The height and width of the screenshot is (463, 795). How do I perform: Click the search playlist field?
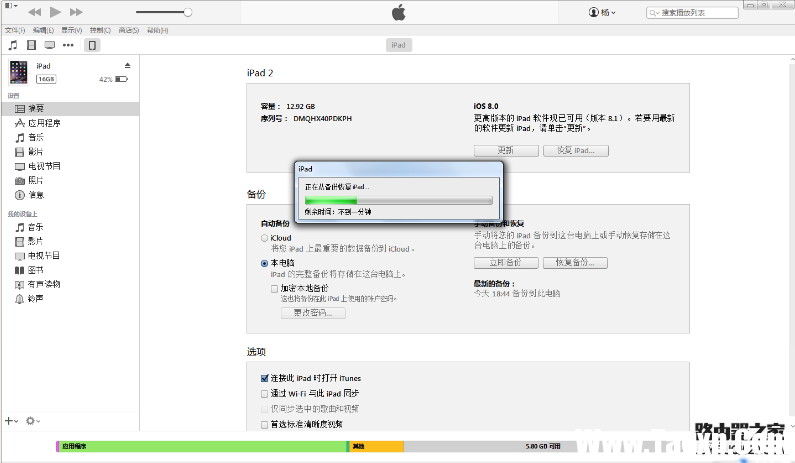(x=692, y=13)
